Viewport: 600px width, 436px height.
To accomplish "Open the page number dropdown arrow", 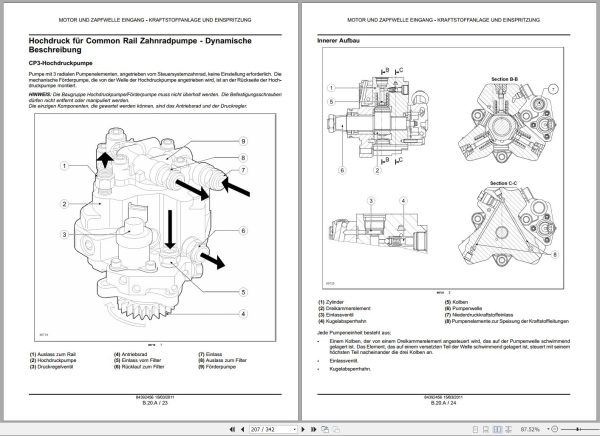I will pos(294,429).
